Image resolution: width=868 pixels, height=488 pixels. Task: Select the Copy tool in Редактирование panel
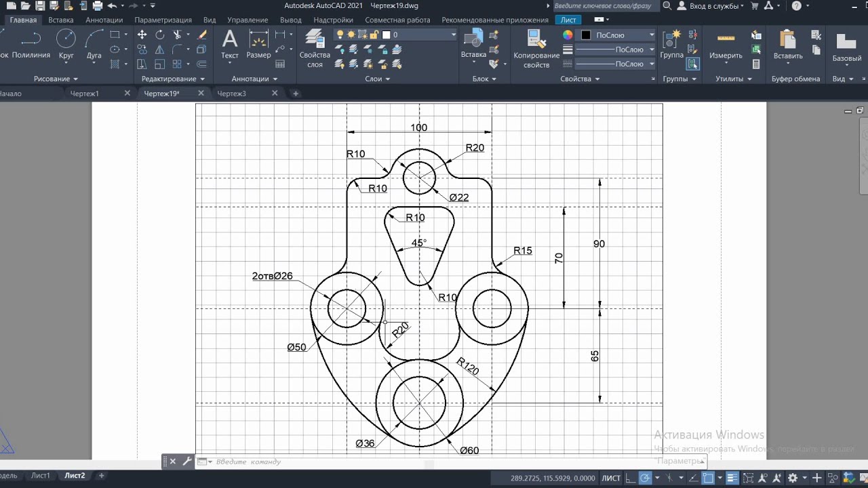pos(142,49)
